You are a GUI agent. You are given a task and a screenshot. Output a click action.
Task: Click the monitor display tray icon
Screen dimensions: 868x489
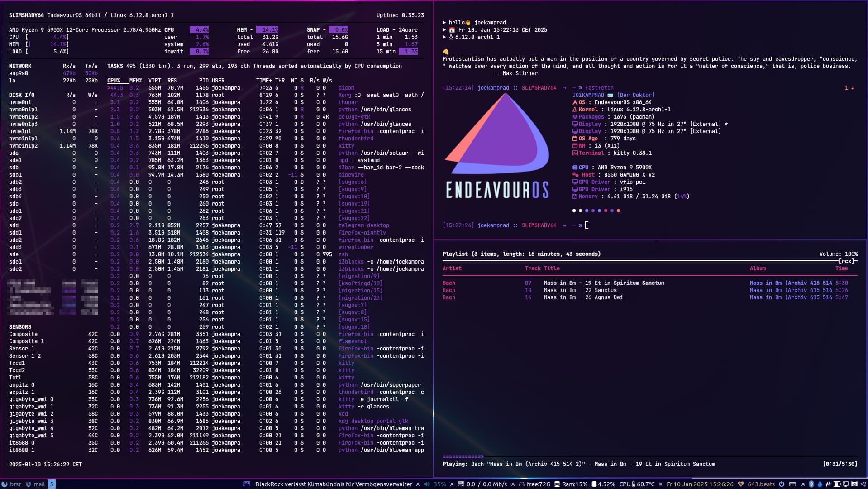point(846,484)
